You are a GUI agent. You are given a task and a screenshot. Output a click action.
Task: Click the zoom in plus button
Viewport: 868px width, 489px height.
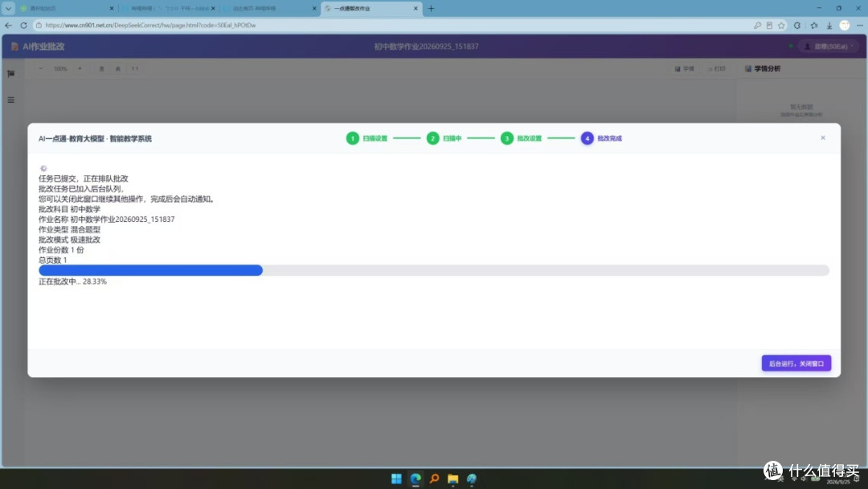[80, 68]
